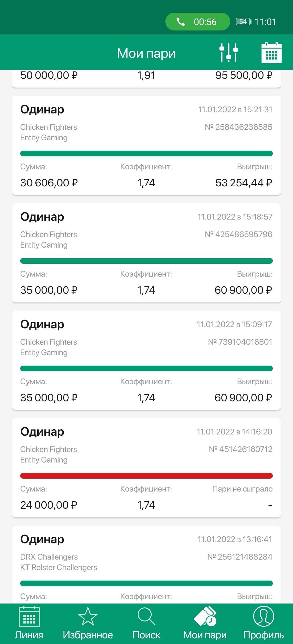293x644 pixels.
Task: Tap Пари не сыграло status label
Action: 242,489
